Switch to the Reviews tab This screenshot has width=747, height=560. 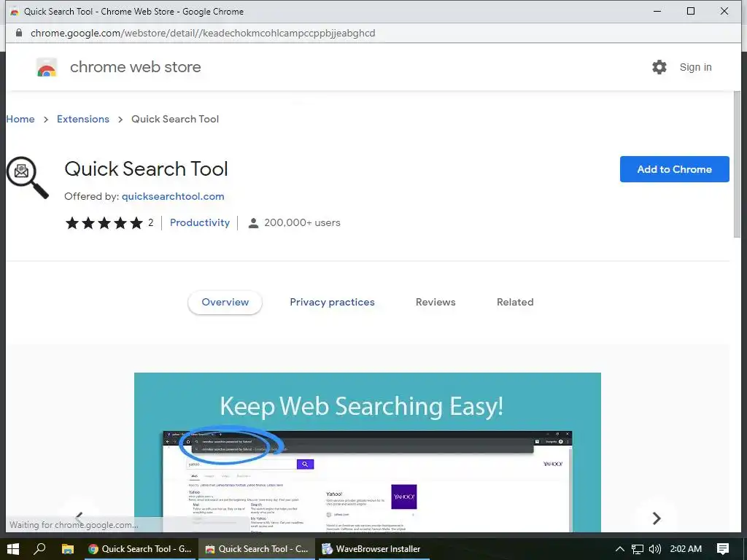pyautogui.click(x=436, y=302)
